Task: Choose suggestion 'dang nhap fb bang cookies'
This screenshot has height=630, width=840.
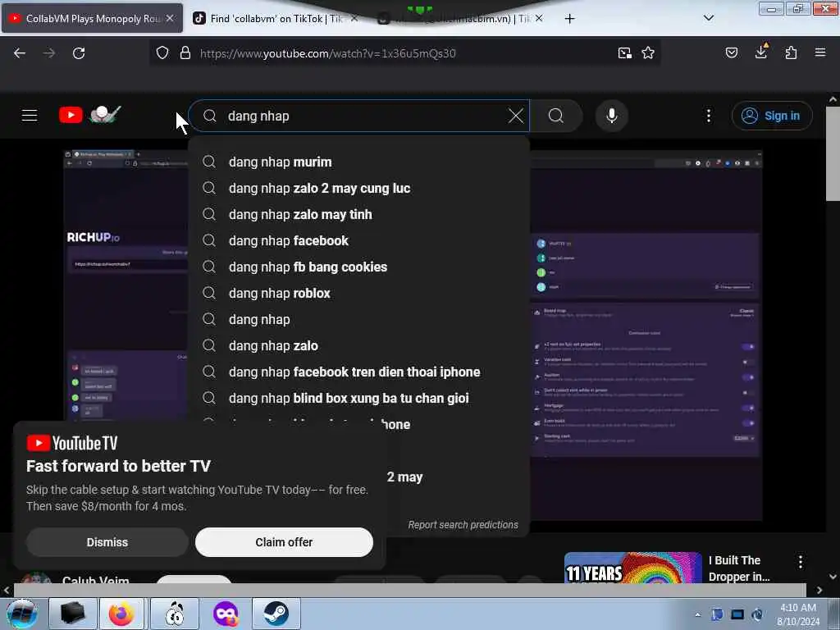Action: pos(359,267)
